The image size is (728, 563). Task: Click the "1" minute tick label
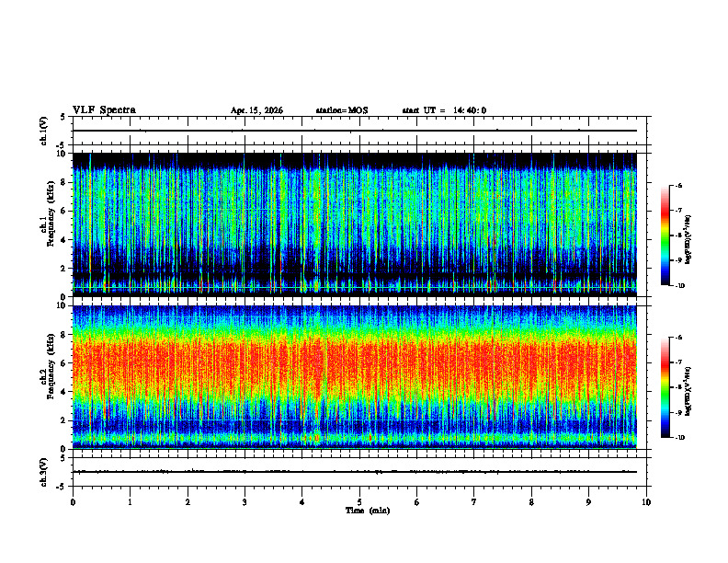(x=130, y=502)
